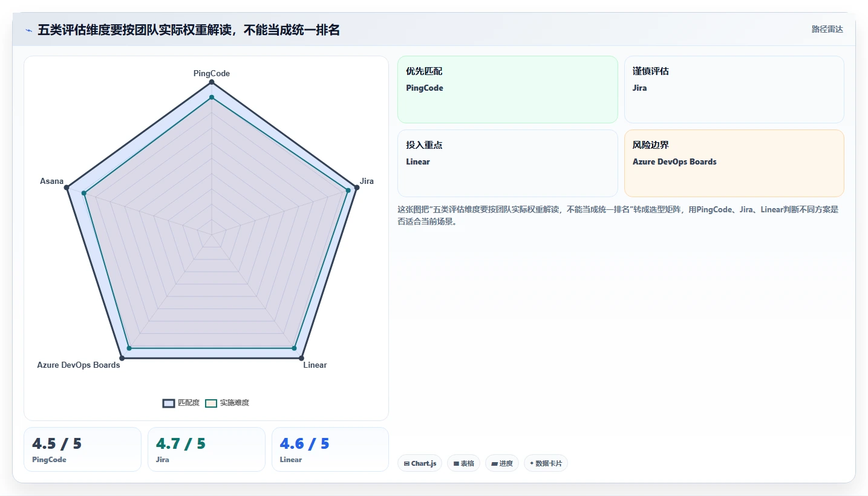Toggle the 实施难度 legend item
Image resolution: width=868 pixels, height=496 pixels.
(x=227, y=403)
